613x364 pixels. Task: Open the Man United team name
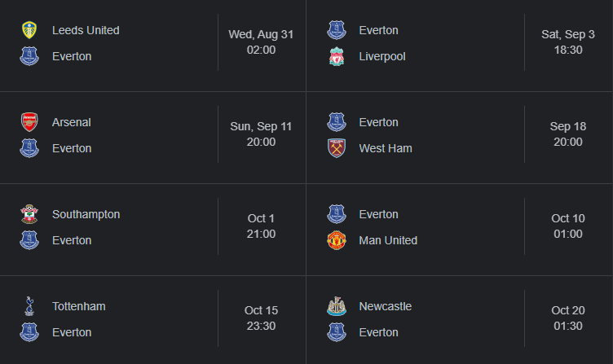[x=388, y=240]
